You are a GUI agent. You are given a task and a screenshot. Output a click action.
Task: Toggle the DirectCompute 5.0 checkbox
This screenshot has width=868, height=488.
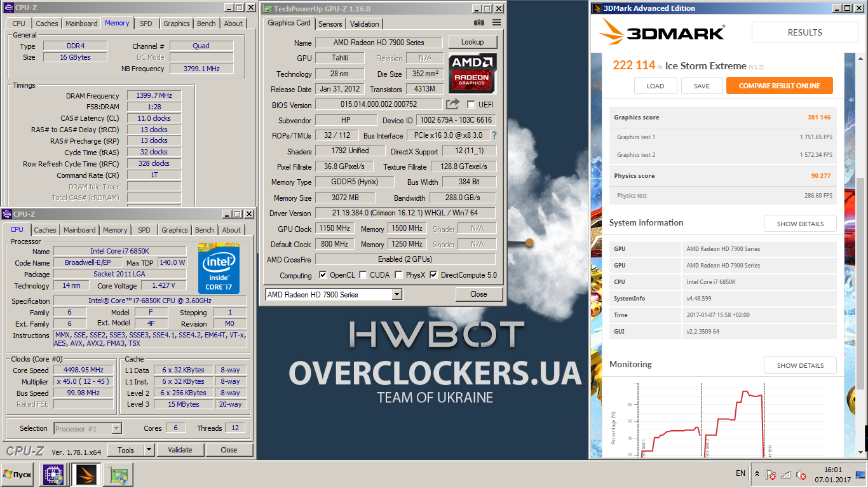pos(433,275)
